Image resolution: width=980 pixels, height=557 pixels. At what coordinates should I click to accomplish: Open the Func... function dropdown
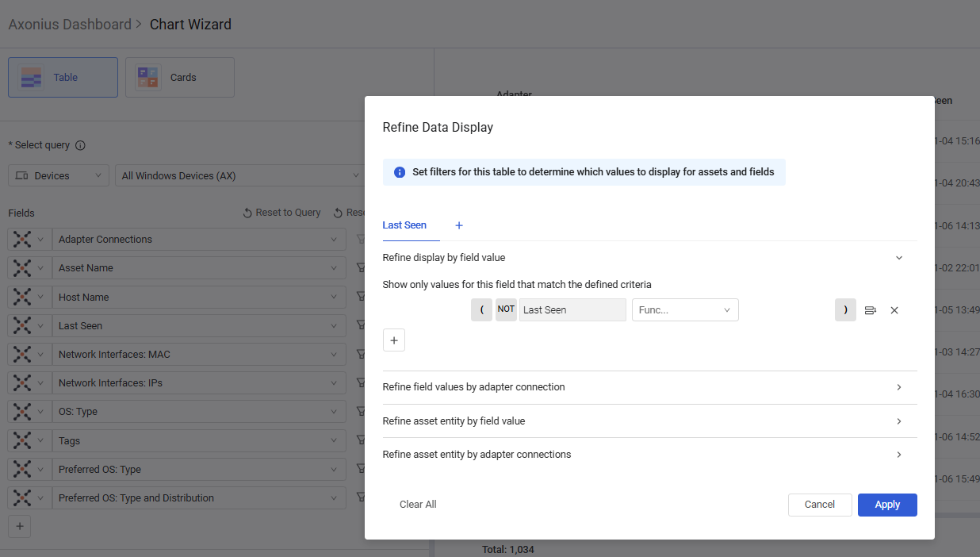[x=685, y=309]
